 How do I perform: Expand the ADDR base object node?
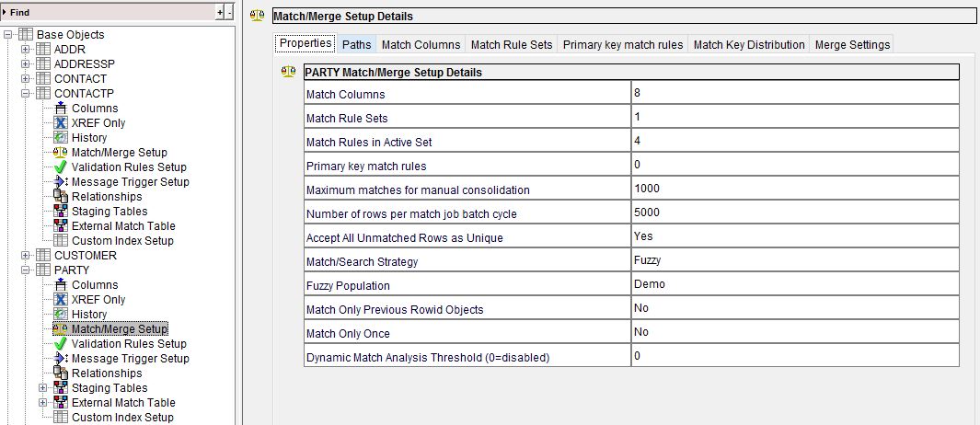click(26, 50)
